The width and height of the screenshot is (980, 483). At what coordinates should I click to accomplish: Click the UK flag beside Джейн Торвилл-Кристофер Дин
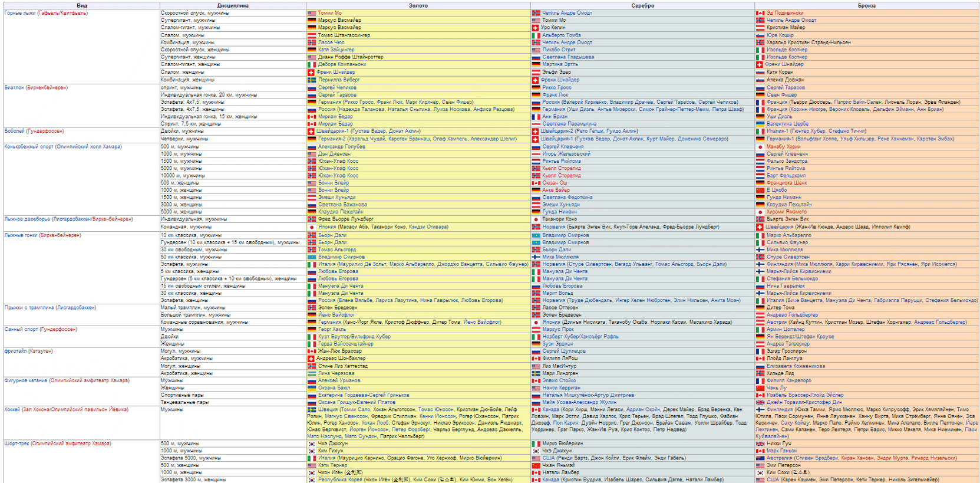[x=760, y=402]
